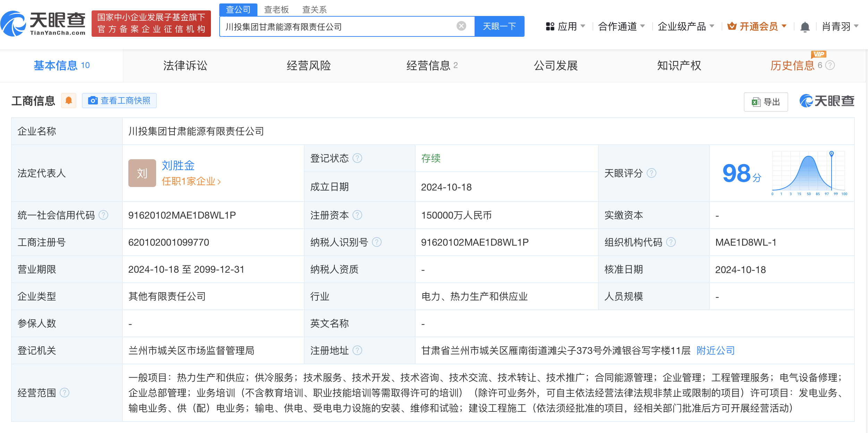Open the 刘胜金 legal representative link
The height and width of the screenshot is (433, 868).
click(178, 165)
